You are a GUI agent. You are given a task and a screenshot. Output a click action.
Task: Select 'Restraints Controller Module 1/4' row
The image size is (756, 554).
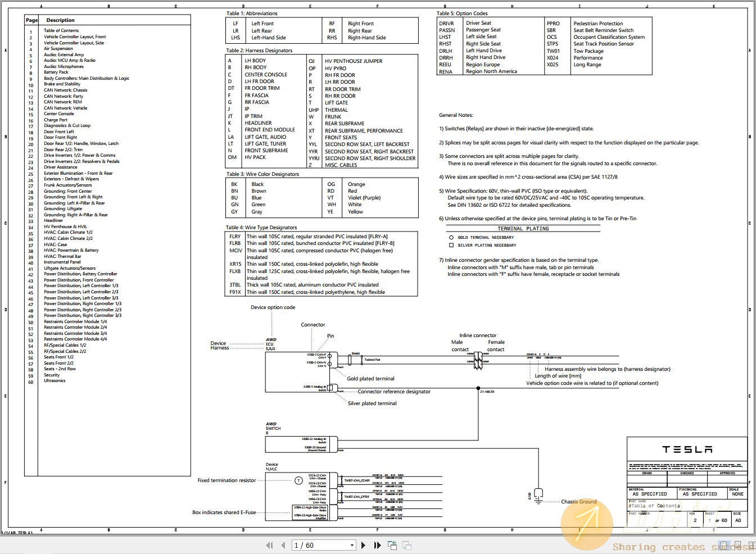[75, 321]
